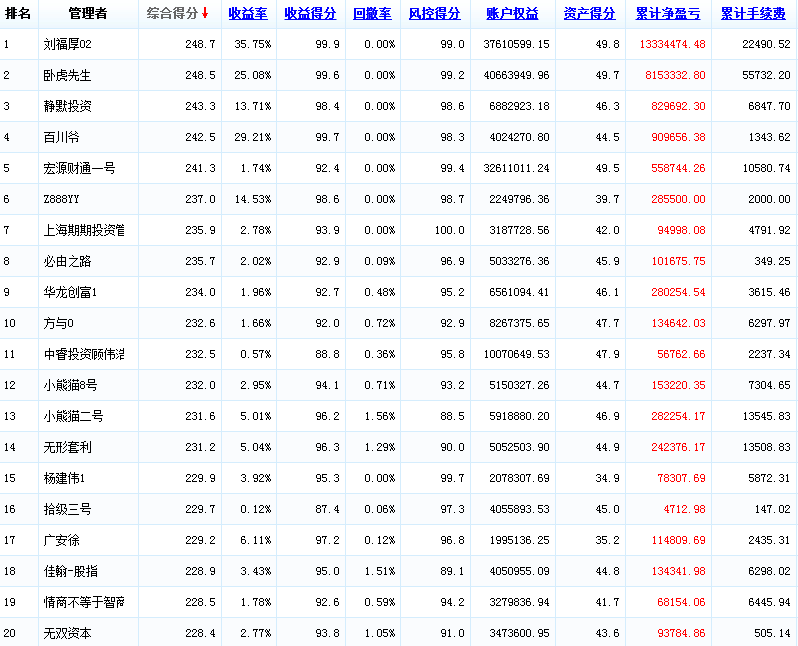The height and width of the screenshot is (646, 798).
Task: Sort by 风控得分 column header
Action: [435, 14]
